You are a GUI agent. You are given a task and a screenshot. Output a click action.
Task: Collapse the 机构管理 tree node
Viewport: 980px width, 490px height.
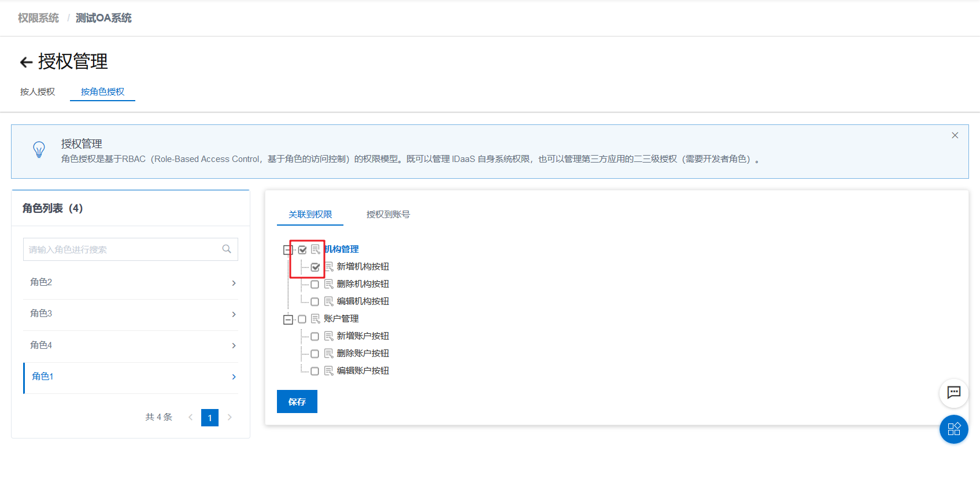[288, 250]
